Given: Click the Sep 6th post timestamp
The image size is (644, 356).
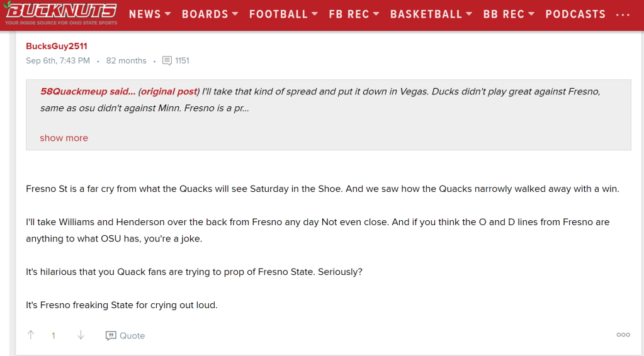Looking at the screenshot, I should click(x=58, y=61).
